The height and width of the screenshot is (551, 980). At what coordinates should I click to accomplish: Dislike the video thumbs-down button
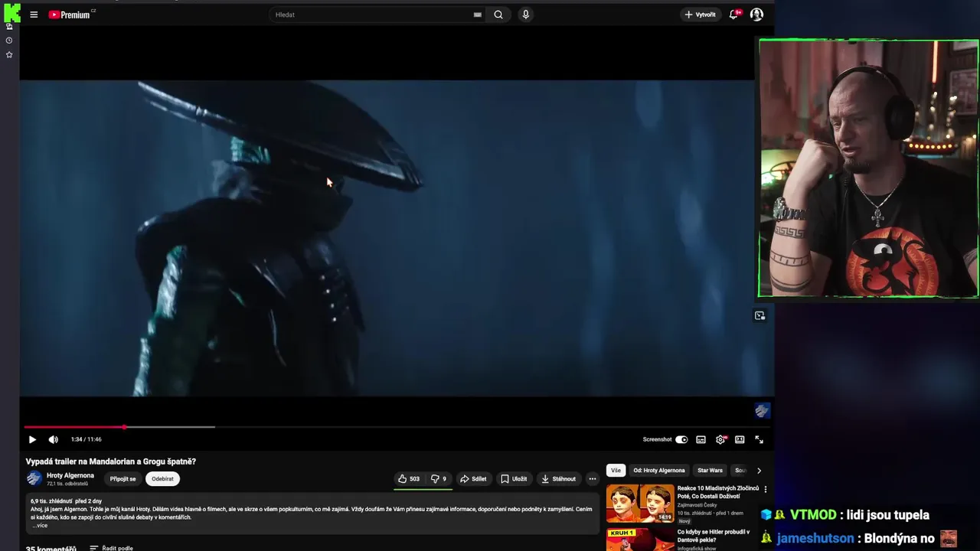click(x=439, y=479)
